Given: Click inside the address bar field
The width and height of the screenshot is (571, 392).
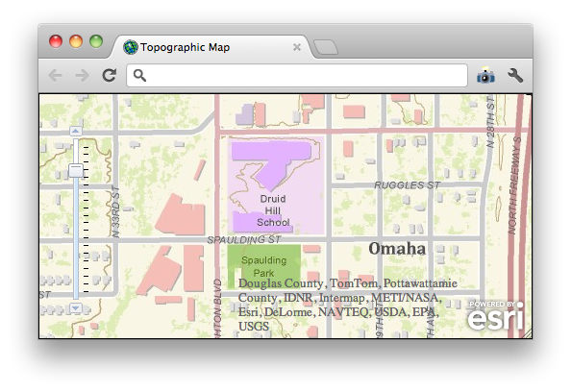Looking at the screenshot, I should [297, 76].
